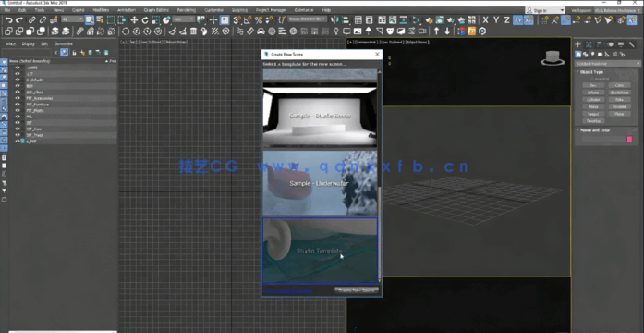The image size is (644, 333).
Task: Click the trash can toolbar icon
Action: (193, 31)
